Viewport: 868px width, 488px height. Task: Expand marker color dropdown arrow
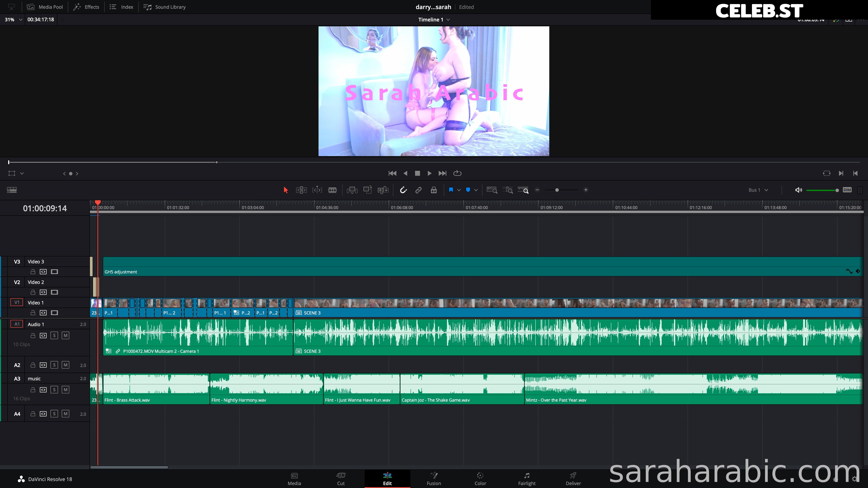[x=476, y=190]
